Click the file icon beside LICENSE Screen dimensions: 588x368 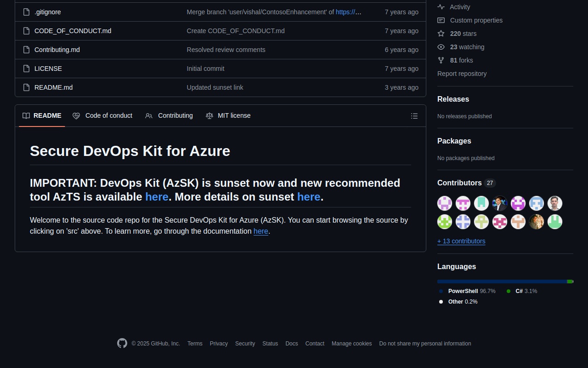(27, 69)
